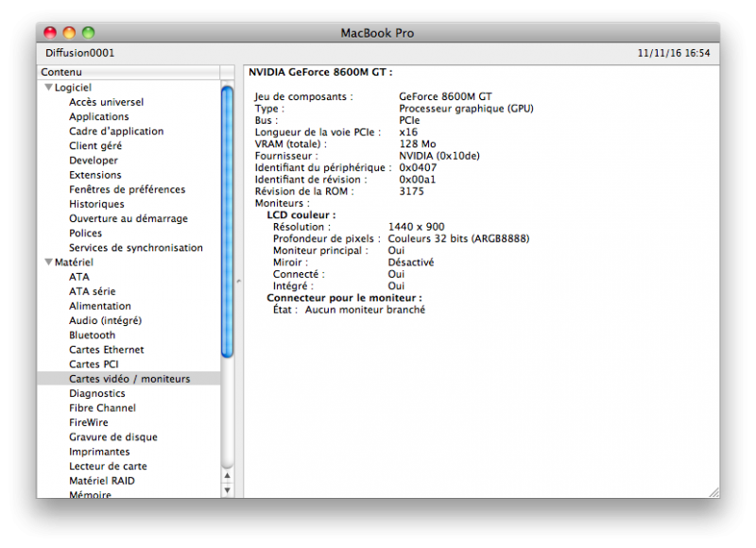The image size is (756, 548).
Task: Select the ATA hardware entry
Action: click(x=79, y=277)
